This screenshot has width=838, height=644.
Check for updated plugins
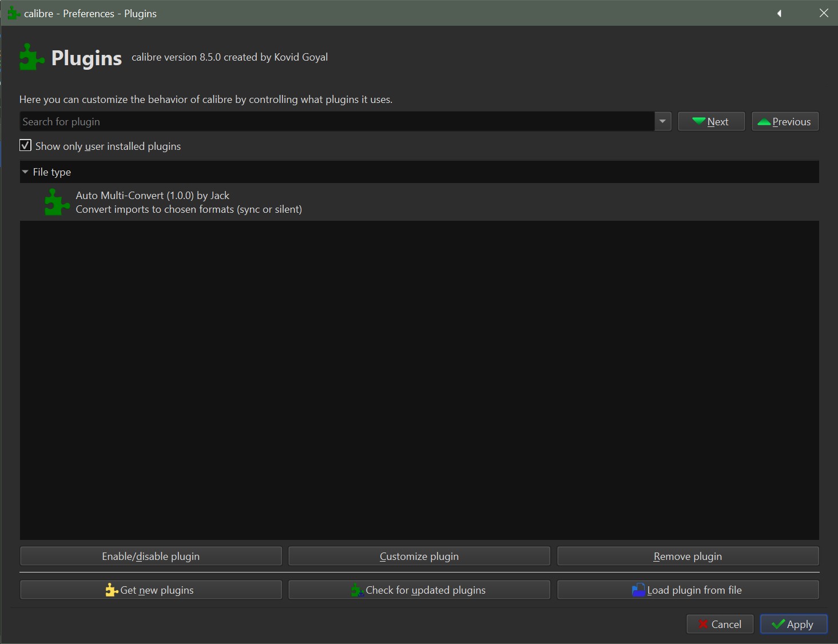click(419, 590)
